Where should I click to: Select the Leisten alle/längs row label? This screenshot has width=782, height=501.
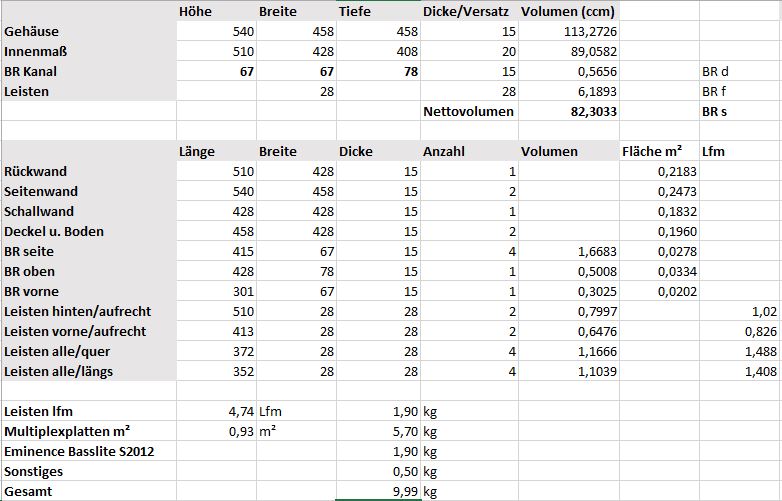(89, 371)
